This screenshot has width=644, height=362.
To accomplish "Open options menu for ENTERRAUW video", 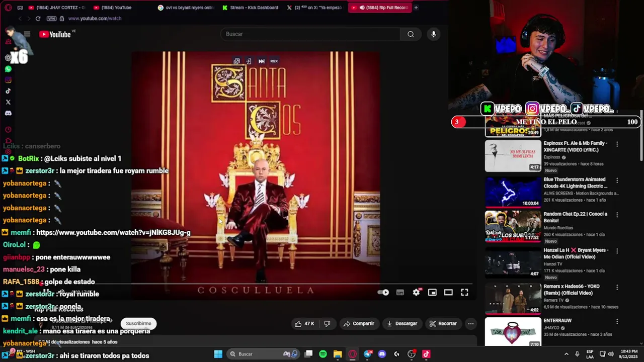I will [x=617, y=321].
